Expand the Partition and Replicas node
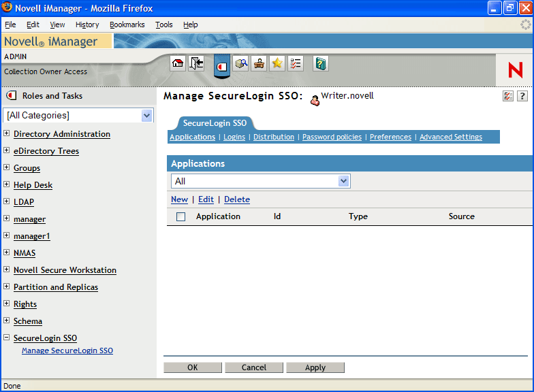Screen dimensions: 534x392 (7, 286)
